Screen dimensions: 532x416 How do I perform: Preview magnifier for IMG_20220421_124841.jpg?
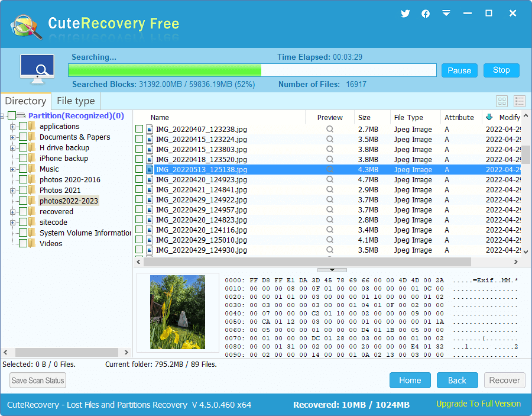tap(330, 189)
